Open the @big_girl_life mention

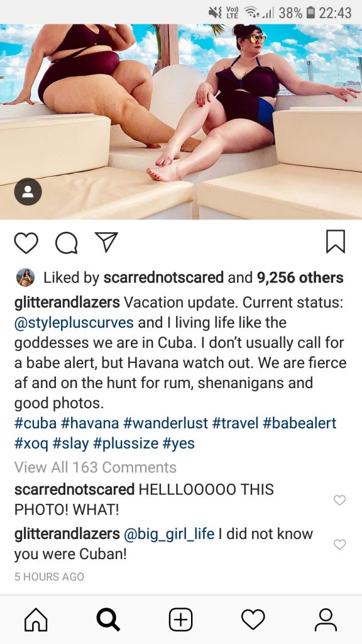coord(168,534)
